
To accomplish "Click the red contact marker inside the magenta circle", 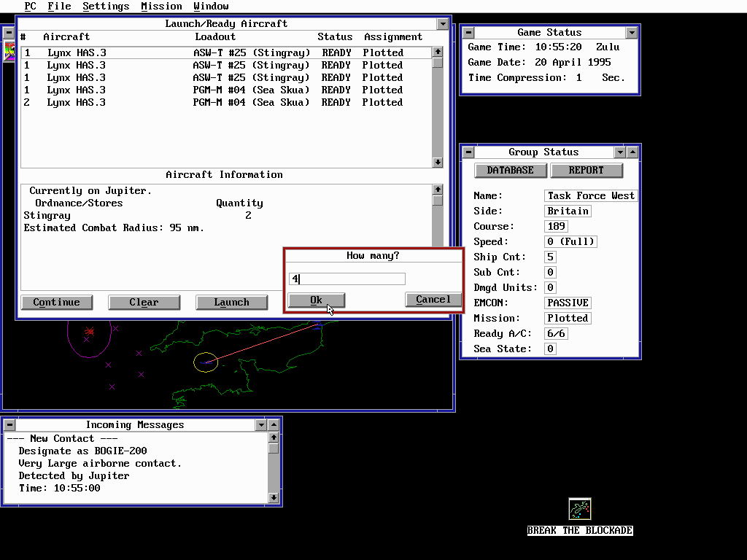I will [x=89, y=332].
